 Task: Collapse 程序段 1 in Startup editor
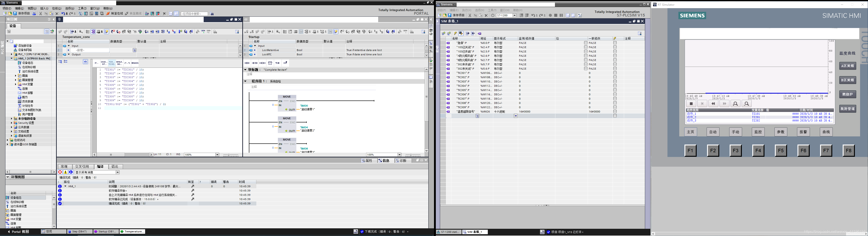245,81
